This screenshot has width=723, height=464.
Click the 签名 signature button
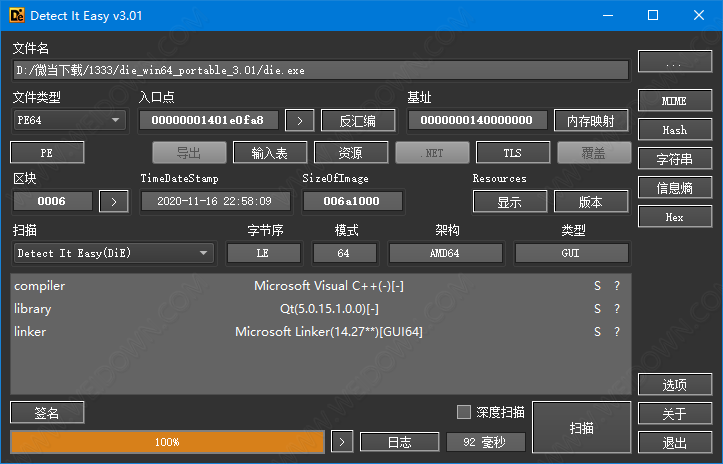pyautogui.click(x=47, y=412)
